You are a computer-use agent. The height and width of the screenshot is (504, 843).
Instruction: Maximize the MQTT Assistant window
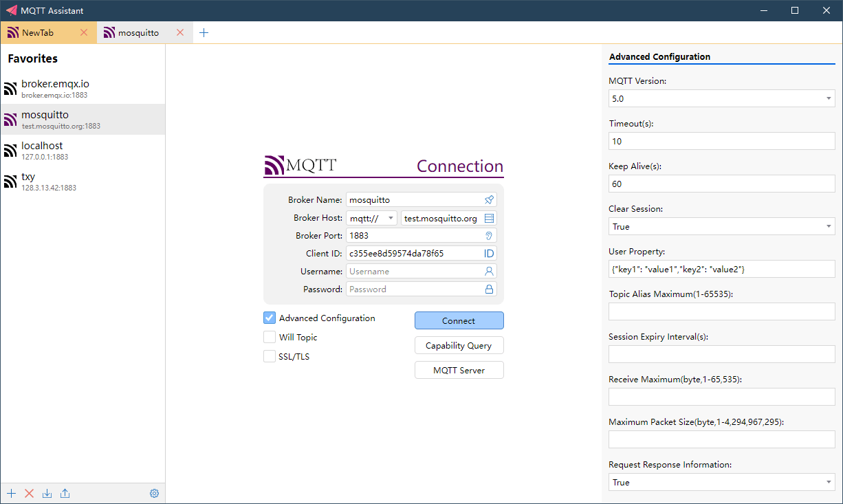(795, 10)
